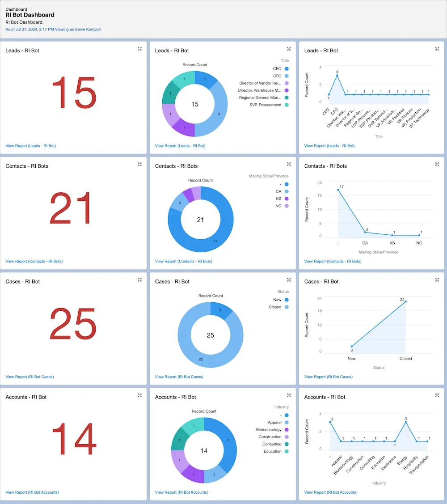Select the CA legend label in Contacts
The height and width of the screenshot is (504, 447).
[278, 191]
